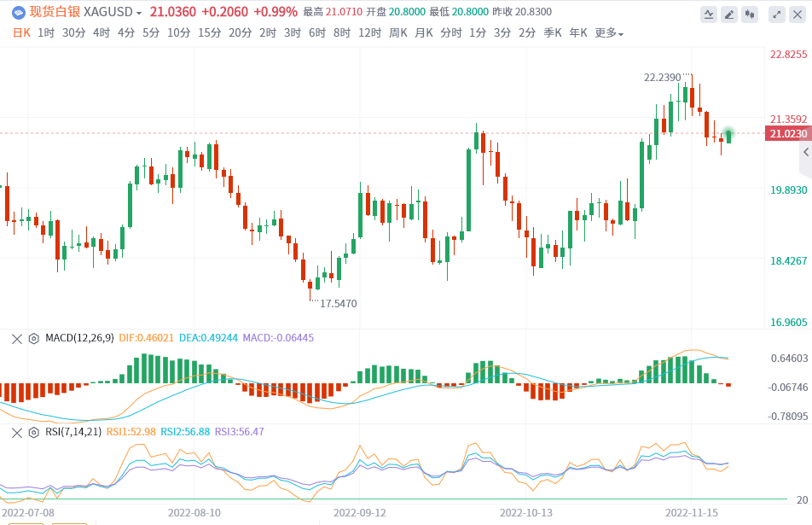Select the 3分 timeframe
The image size is (812, 525).
(502, 33)
